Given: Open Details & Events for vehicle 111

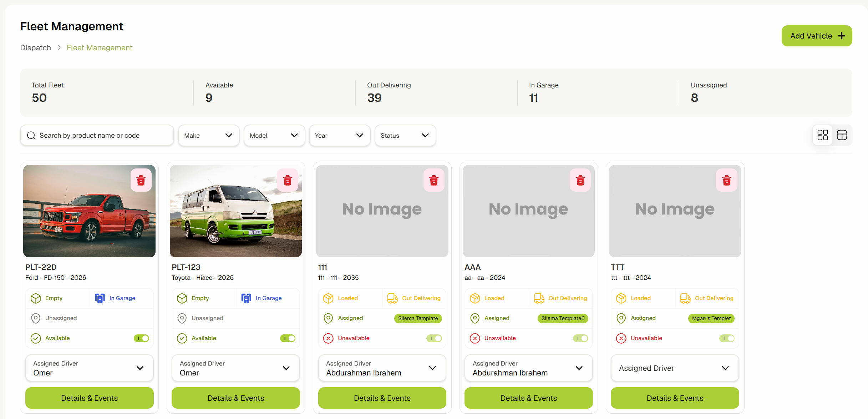Looking at the screenshot, I should 382,398.
